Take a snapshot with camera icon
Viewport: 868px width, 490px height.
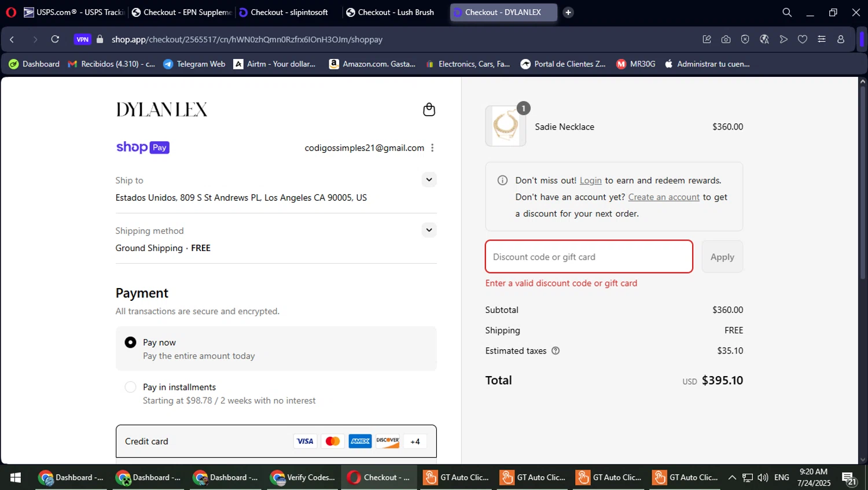(726, 39)
